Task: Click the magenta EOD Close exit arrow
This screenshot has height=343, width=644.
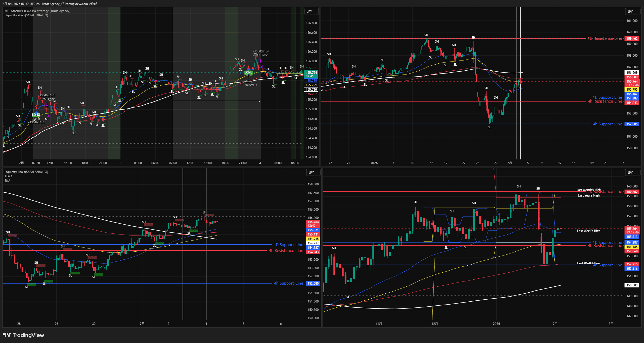Action: 261,62
